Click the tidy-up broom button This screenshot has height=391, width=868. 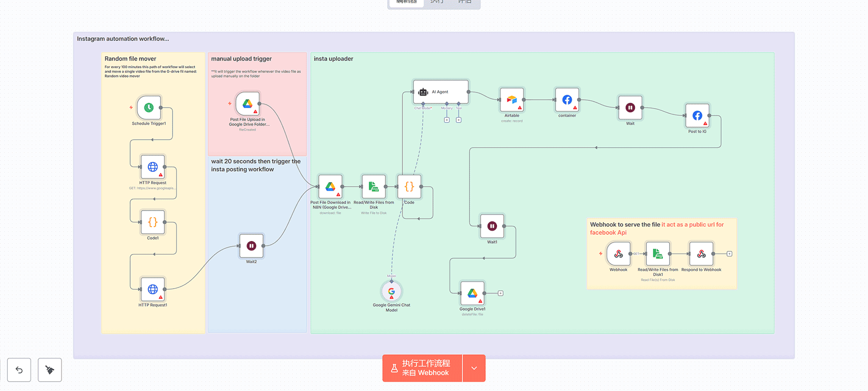point(50,370)
